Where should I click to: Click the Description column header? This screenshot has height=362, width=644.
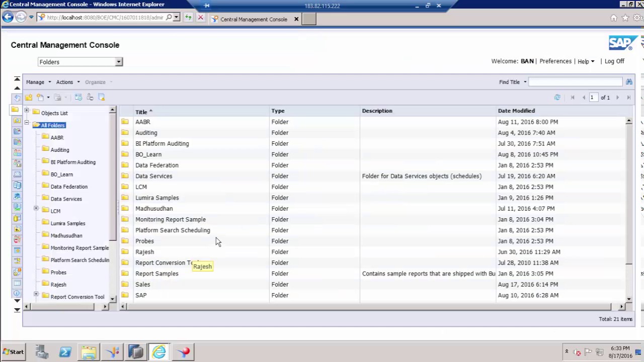click(377, 111)
